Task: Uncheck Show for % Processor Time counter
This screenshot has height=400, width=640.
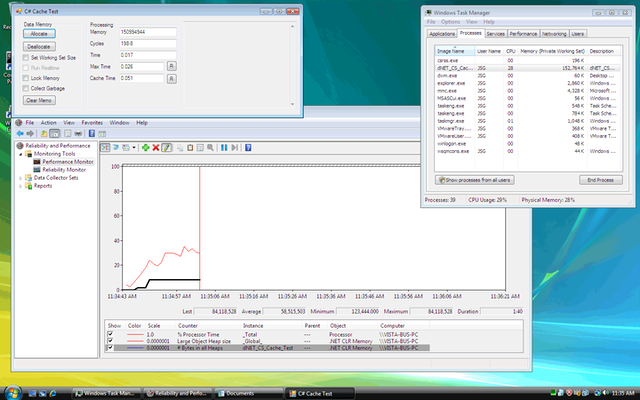Action: (x=110, y=334)
